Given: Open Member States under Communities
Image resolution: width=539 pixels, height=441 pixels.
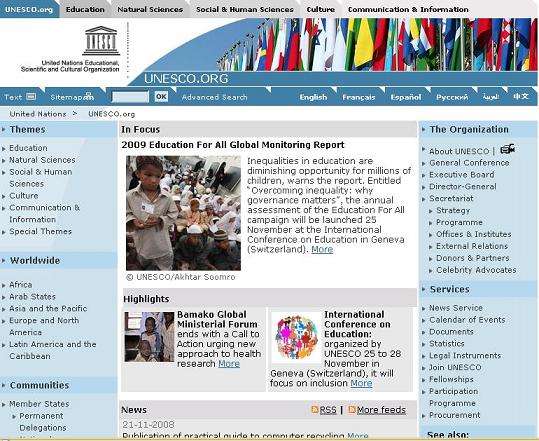Looking at the screenshot, I should point(39,404).
